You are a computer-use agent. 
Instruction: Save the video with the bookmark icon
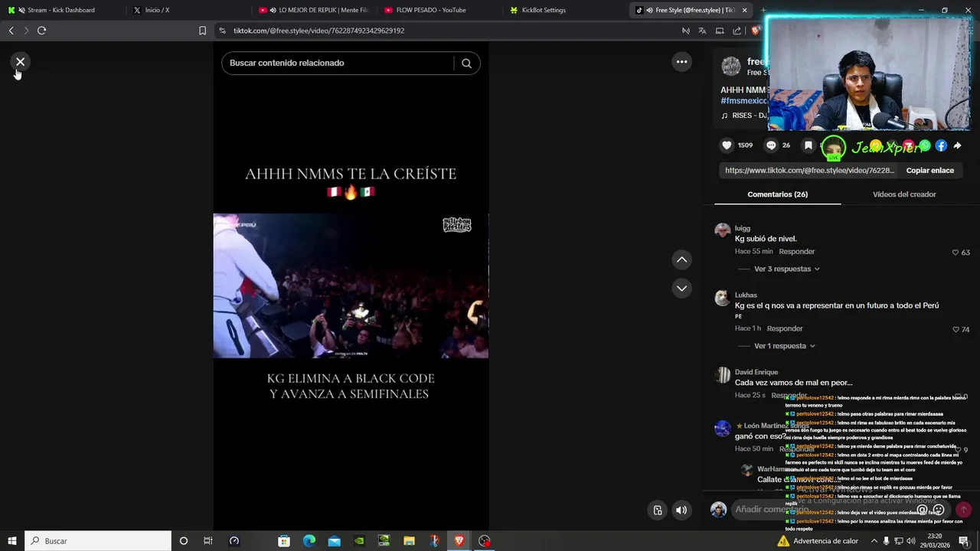pyautogui.click(x=808, y=145)
